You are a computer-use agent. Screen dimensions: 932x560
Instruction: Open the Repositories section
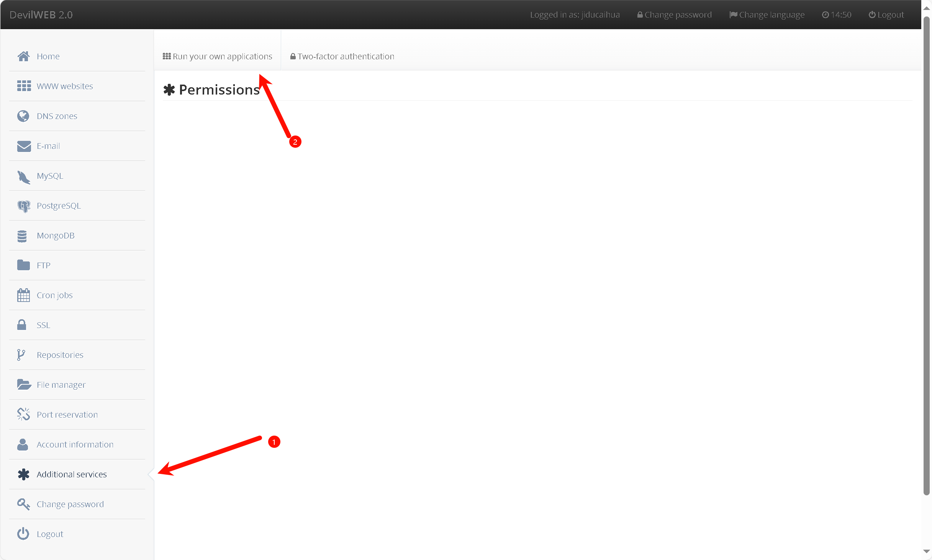point(77,355)
